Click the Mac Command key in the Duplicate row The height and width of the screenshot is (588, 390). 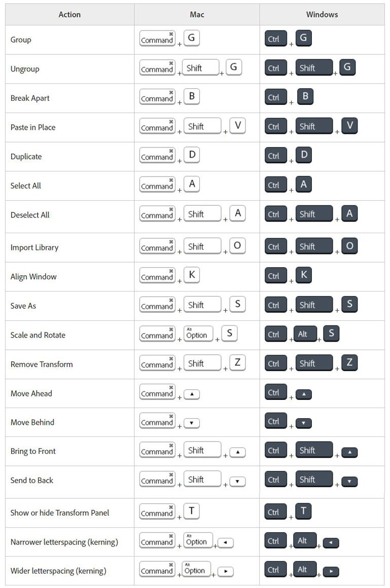(157, 155)
